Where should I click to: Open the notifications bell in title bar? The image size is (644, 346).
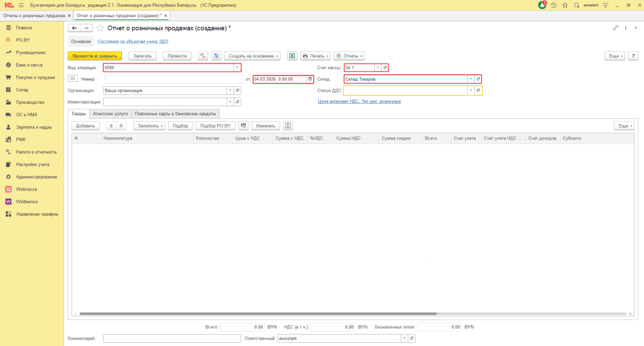coord(542,5)
